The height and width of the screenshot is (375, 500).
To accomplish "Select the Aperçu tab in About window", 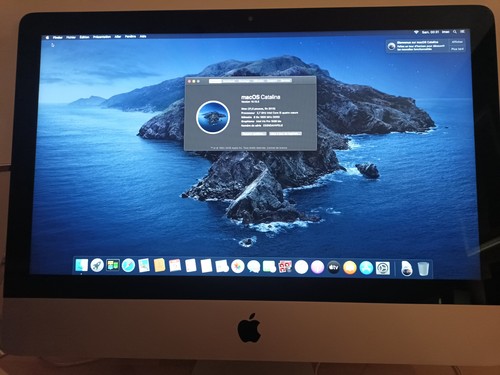I will coord(215,81).
